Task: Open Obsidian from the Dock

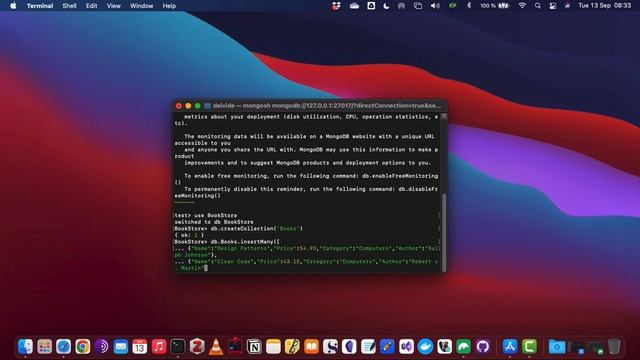Action: coord(349,347)
